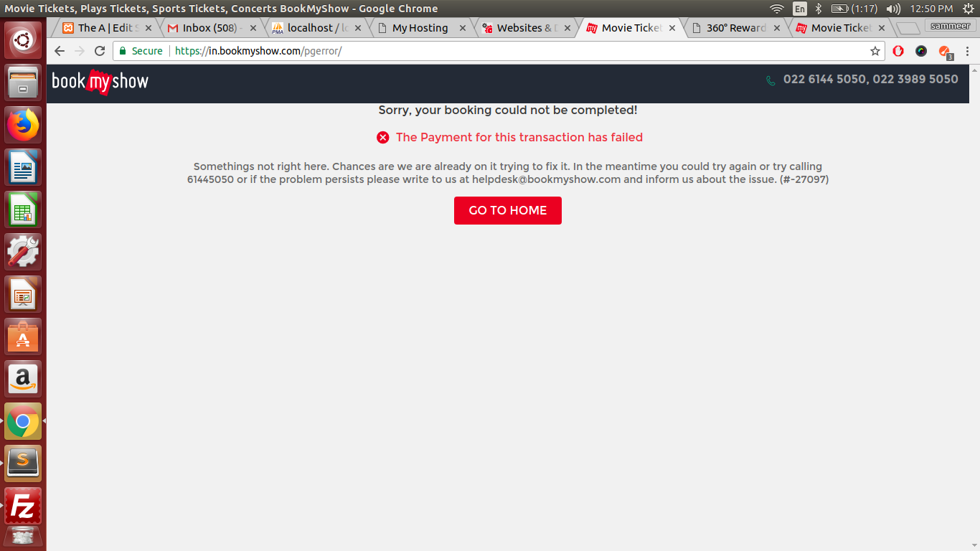Launch Firefox from the Ubuntu dock
This screenshot has height=551, width=980.
[23, 126]
